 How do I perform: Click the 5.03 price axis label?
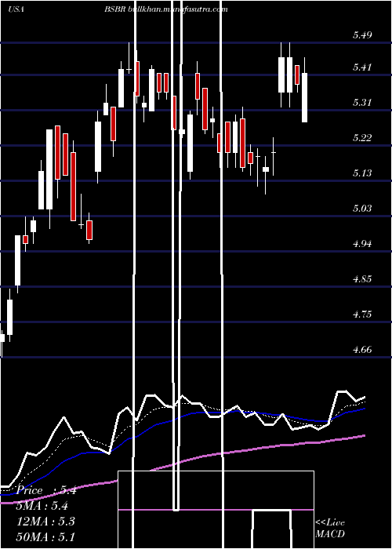click(x=362, y=209)
